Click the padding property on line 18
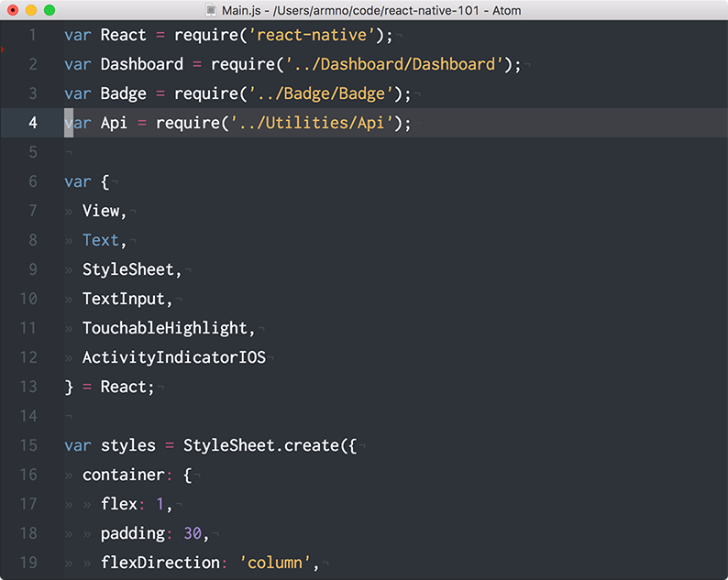 (x=133, y=533)
